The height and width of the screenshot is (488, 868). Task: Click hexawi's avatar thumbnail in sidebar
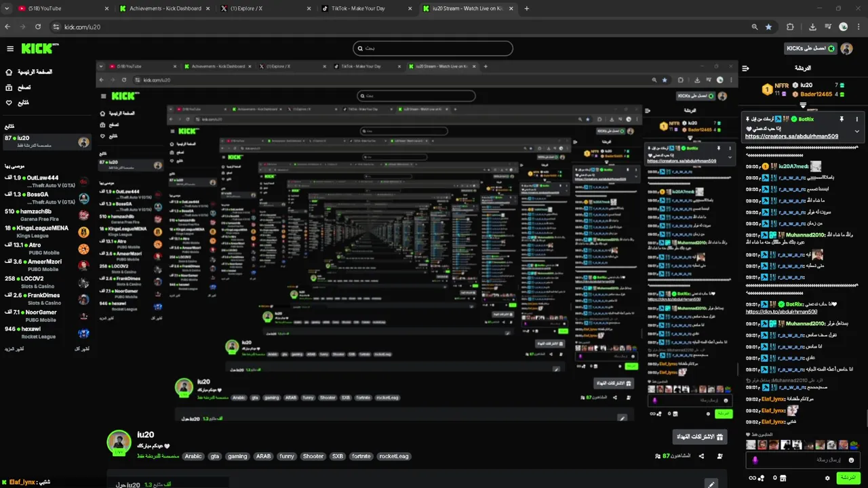83,333
